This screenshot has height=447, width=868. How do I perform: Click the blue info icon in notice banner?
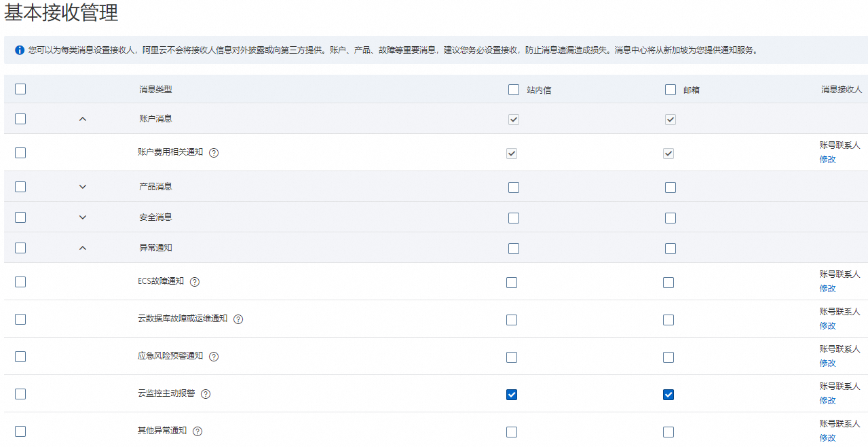(20, 50)
